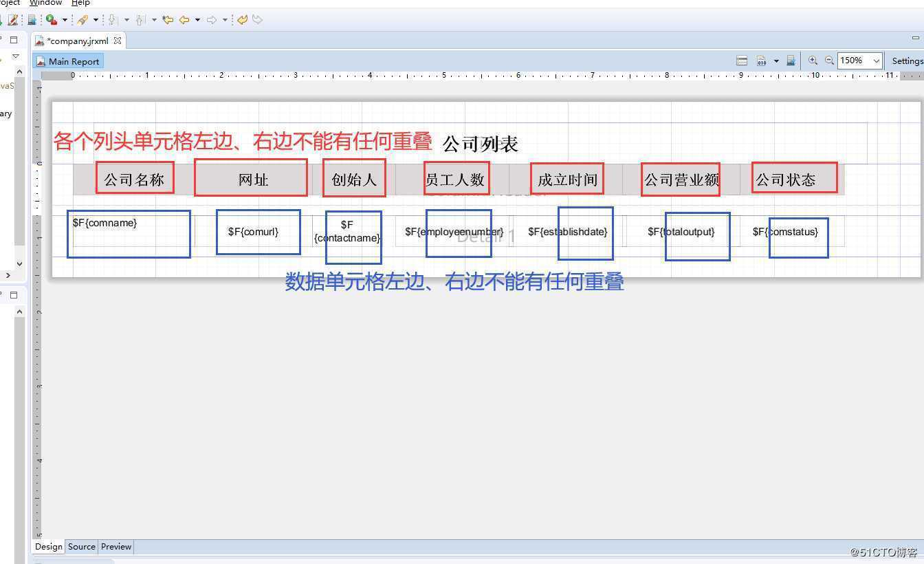
Task: Click the Settings button
Action: point(906,61)
